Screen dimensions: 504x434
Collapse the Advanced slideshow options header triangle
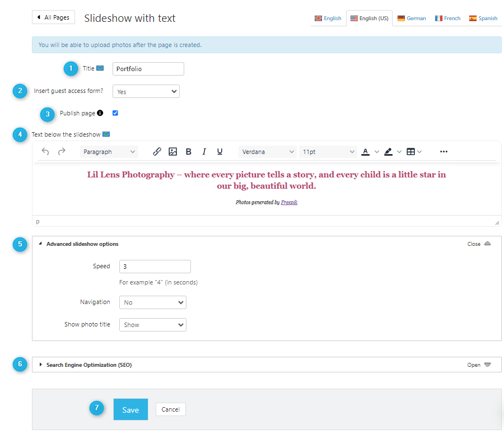click(40, 244)
